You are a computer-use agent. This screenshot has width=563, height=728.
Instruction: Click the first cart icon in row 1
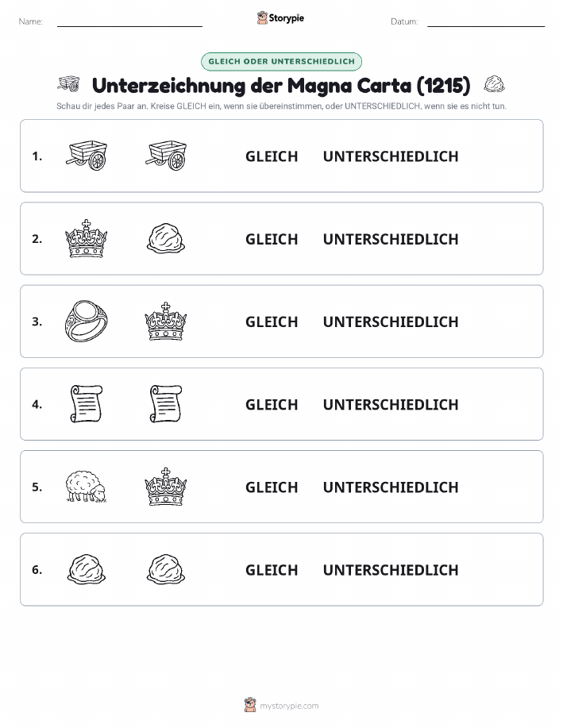[x=87, y=156]
